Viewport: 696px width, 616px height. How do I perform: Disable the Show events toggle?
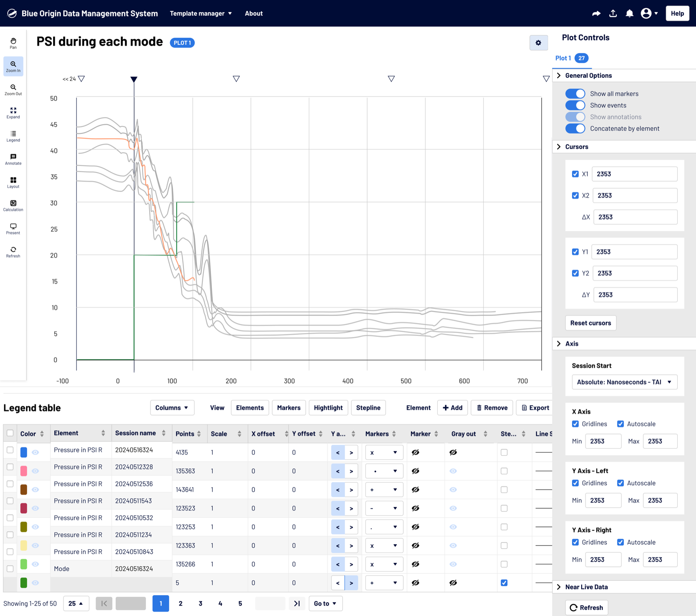575,105
